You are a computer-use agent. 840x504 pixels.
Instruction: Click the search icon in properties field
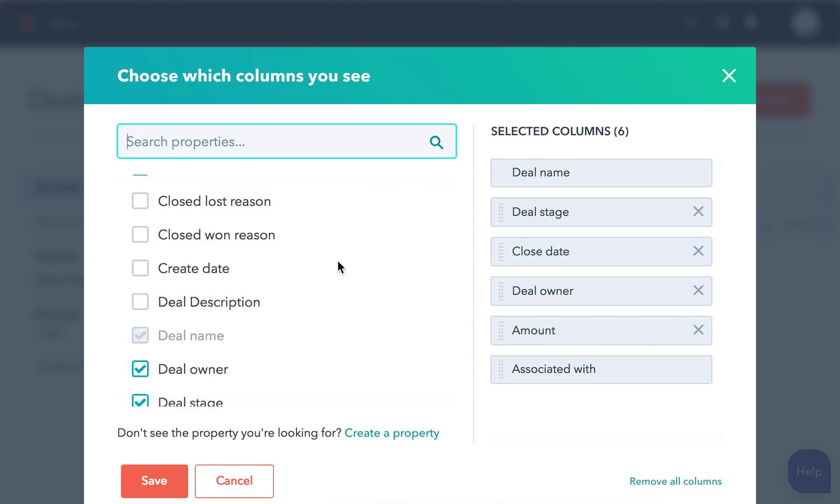click(x=436, y=142)
